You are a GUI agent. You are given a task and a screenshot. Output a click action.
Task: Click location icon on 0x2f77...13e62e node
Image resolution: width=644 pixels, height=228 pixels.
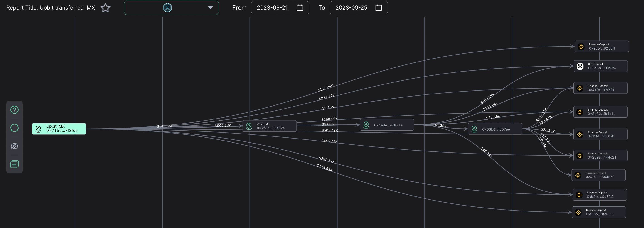point(249,126)
